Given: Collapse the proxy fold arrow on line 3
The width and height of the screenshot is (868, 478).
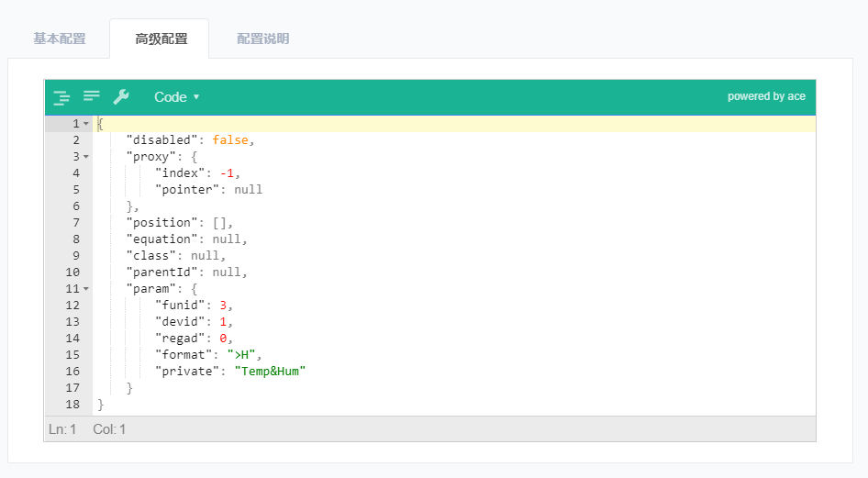Looking at the screenshot, I should click(86, 157).
